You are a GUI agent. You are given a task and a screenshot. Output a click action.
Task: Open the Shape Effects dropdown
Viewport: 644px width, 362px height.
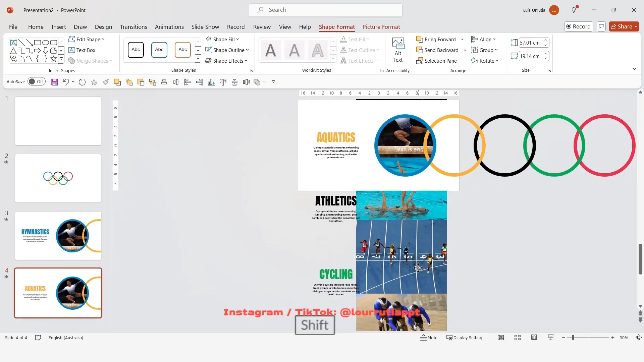pyautogui.click(x=226, y=61)
